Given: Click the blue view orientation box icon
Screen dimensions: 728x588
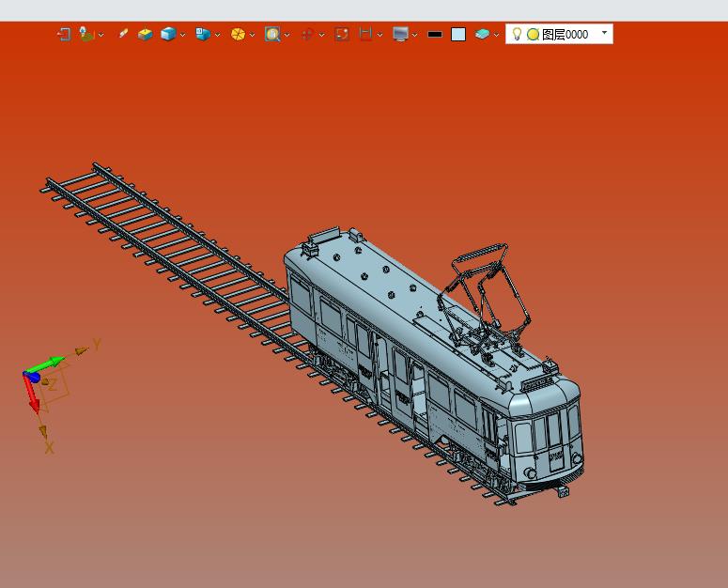Looking at the screenshot, I should (203, 34).
